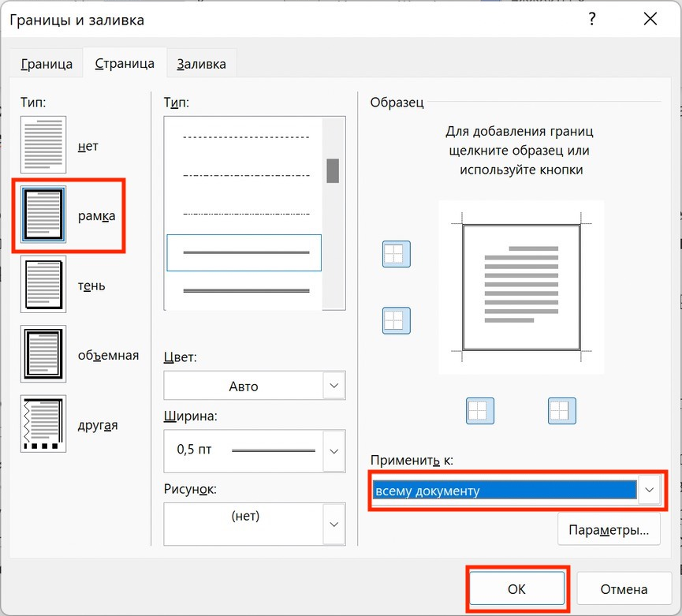The height and width of the screenshot is (616, 682).
Task: Click the 'всему документу' selection field
Action: click(x=505, y=491)
